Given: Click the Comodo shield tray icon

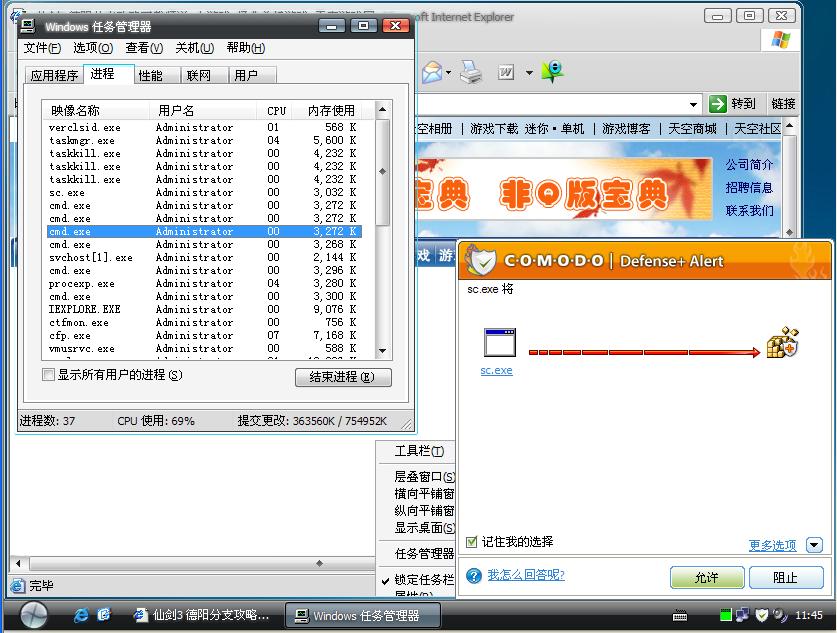Looking at the screenshot, I should tap(762, 615).
